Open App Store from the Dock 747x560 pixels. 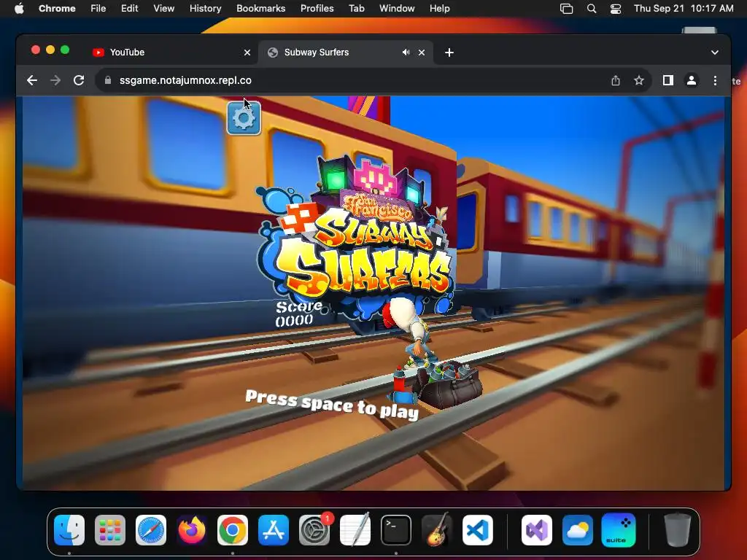(274, 530)
